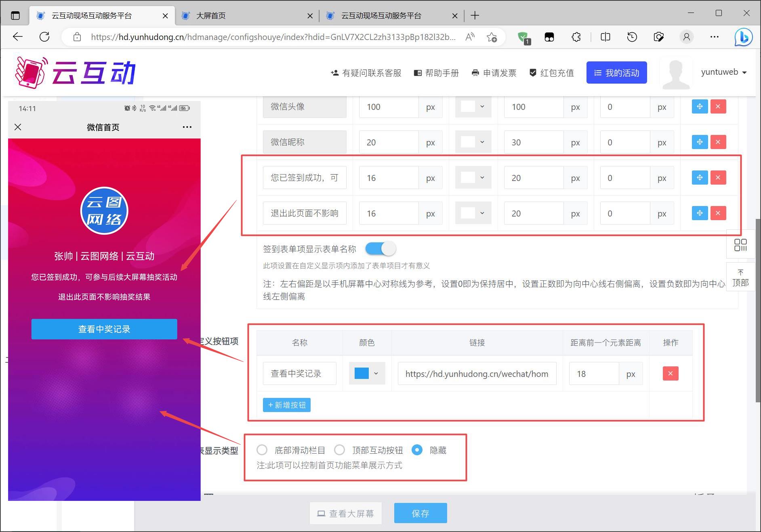The width and height of the screenshot is (761, 532).
Task: Click the 保存 button
Action: pos(420,513)
